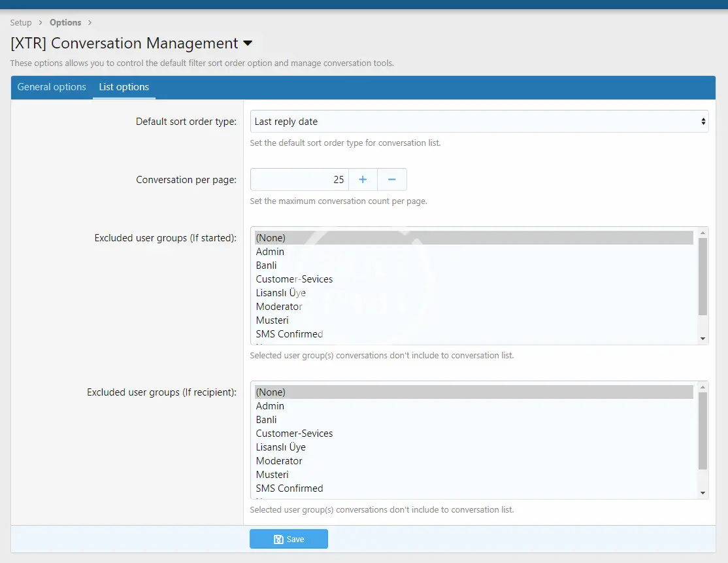The width and height of the screenshot is (728, 563).
Task: Increase conversation per page with plus button
Action: point(363,180)
